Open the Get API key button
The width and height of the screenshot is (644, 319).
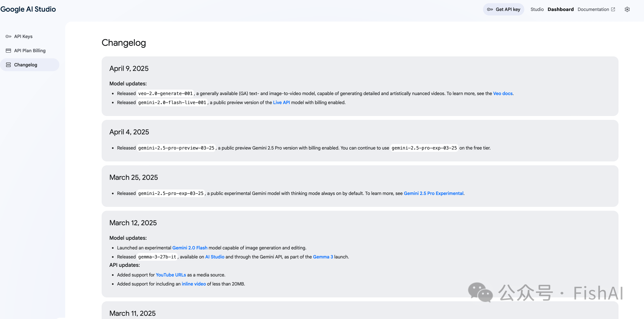[503, 10]
